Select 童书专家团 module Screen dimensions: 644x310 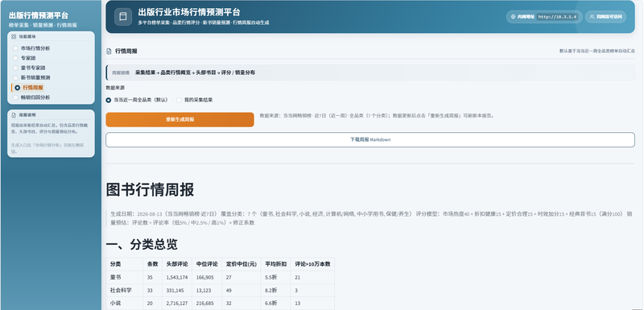pyautogui.click(x=29, y=68)
